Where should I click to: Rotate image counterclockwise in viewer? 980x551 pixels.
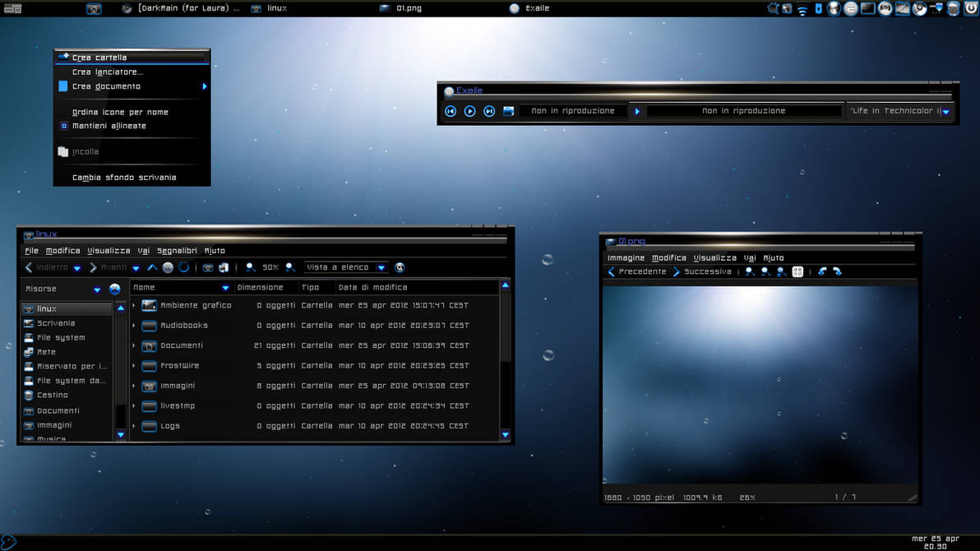(822, 271)
